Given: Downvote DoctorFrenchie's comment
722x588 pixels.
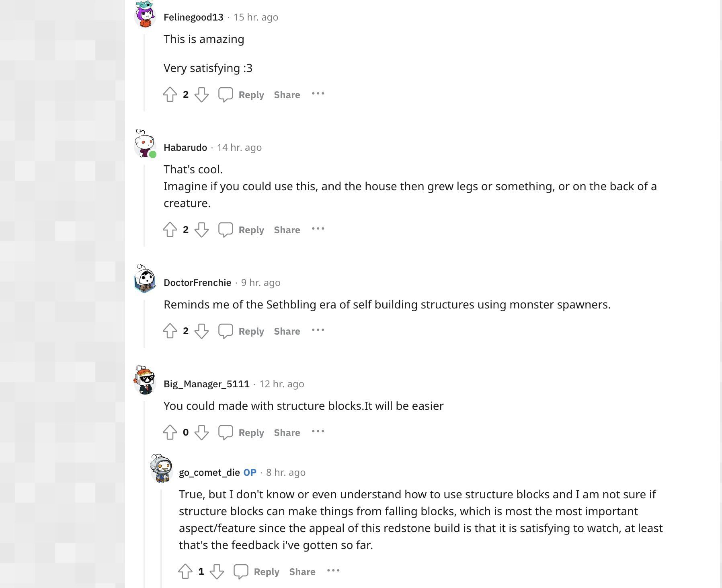Looking at the screenshot, I should pyautogui.click(x=201, y=331).
